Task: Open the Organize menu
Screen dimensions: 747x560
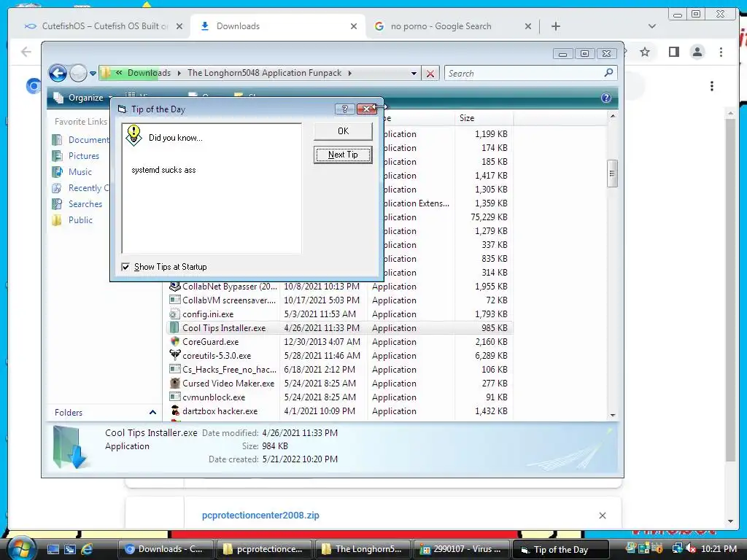Action: click(x=84, y=98)
